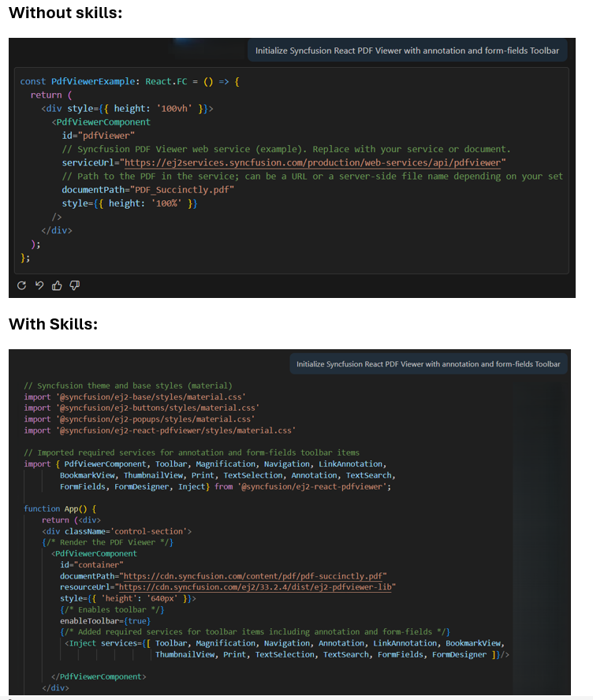
Task: Click the undo arrow icon below code
Action: [39, 285]
